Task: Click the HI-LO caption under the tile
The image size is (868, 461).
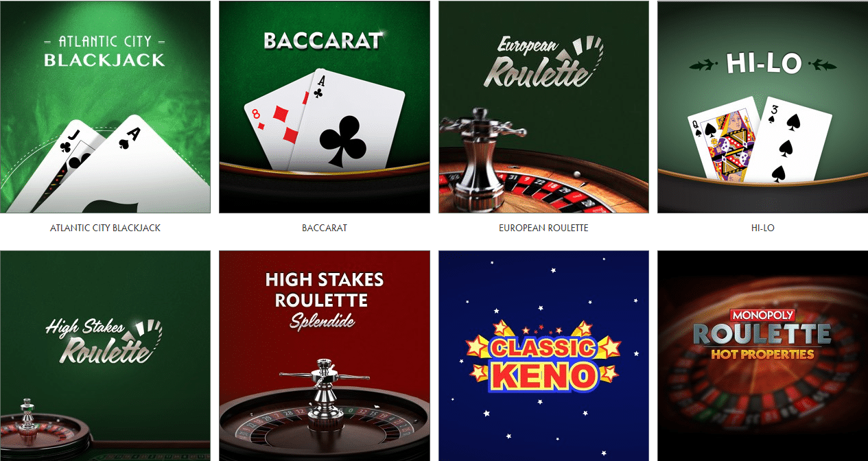Action: pyautogui.click(x=762, y=228)
